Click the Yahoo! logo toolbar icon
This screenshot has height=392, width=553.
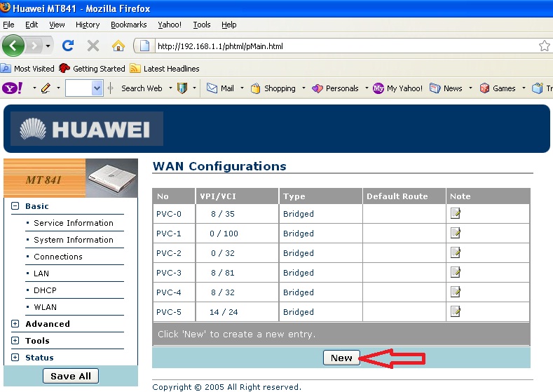click(x=13, y=88)
